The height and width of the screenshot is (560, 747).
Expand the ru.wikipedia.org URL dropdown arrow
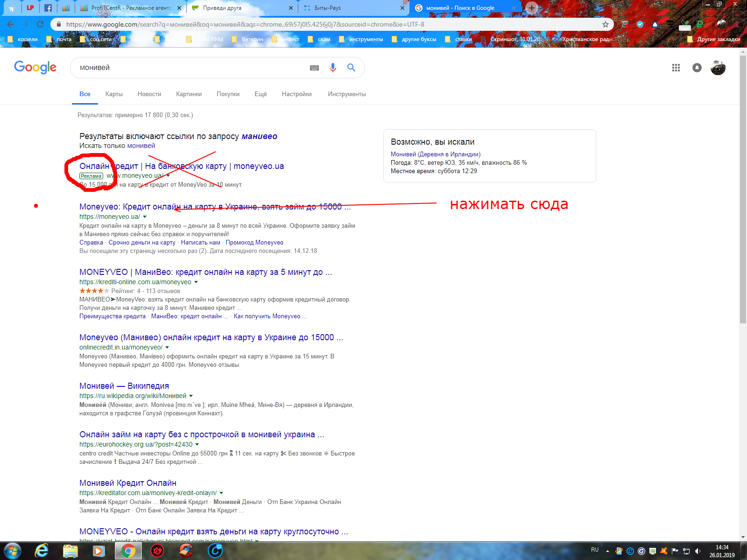click(x=191, y=396)
